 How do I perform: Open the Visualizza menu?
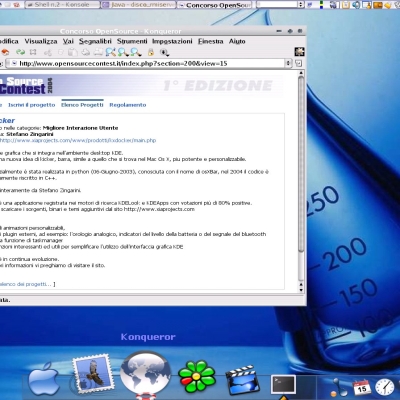coord(41,41)
